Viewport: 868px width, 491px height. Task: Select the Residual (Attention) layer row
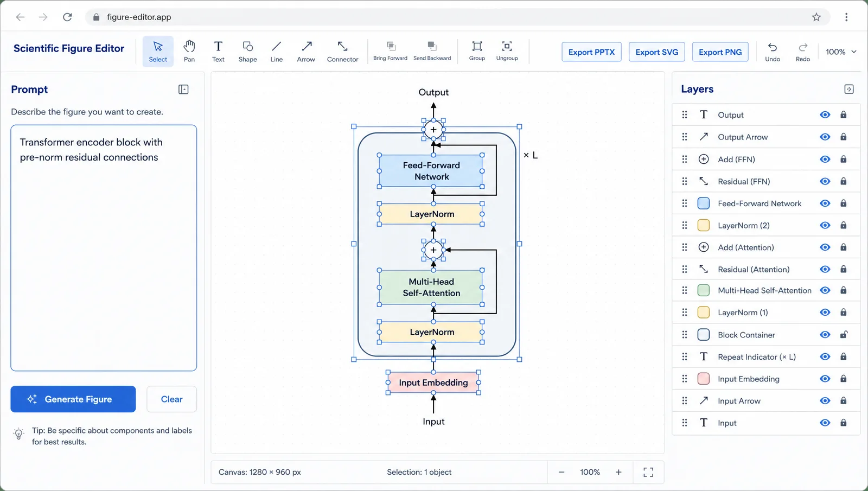tap(766, 269)
